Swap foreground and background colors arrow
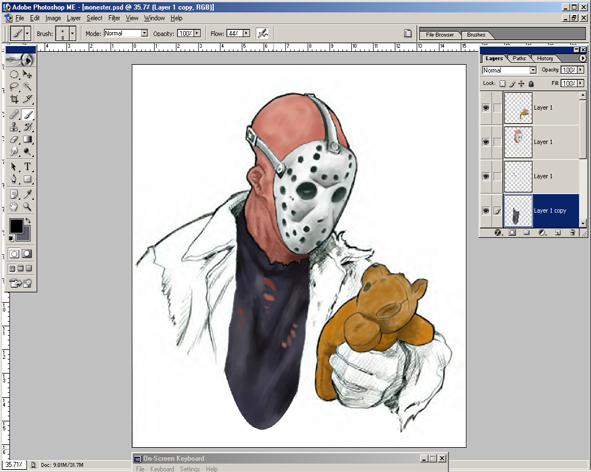The width and height of the screenshot is (591, 472). pos(28,221)
